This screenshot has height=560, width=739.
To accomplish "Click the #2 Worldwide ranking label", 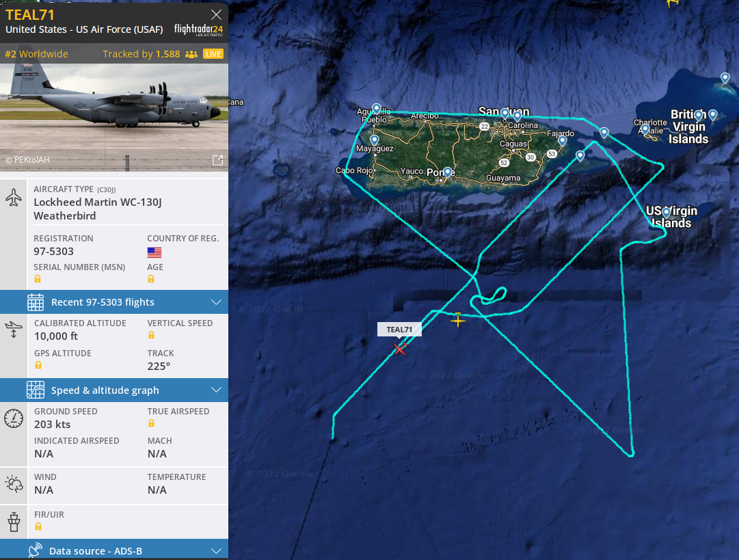I will click(x=36, y=54).
